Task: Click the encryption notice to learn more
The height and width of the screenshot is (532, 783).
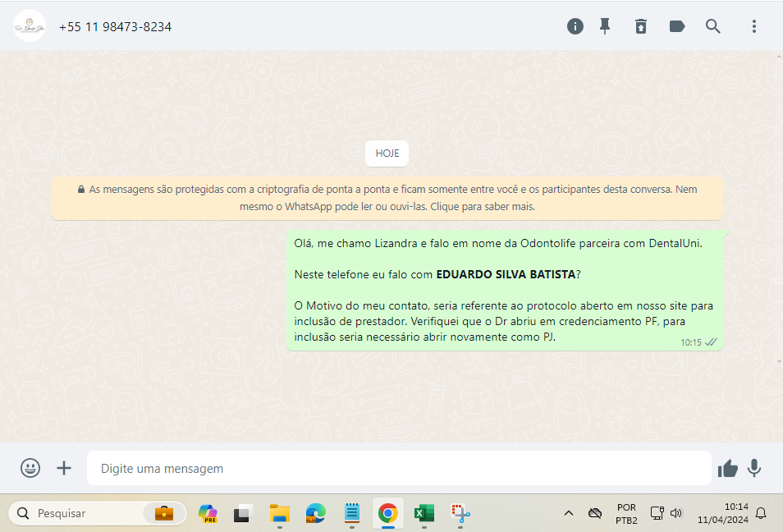Action: click(x=387, y=198)
